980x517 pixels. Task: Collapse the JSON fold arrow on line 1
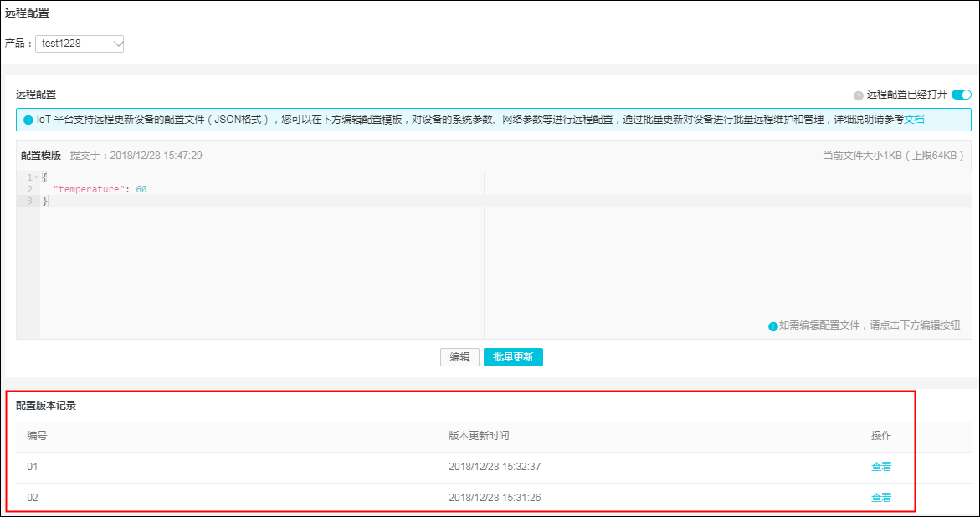click(x=36, y=178)
